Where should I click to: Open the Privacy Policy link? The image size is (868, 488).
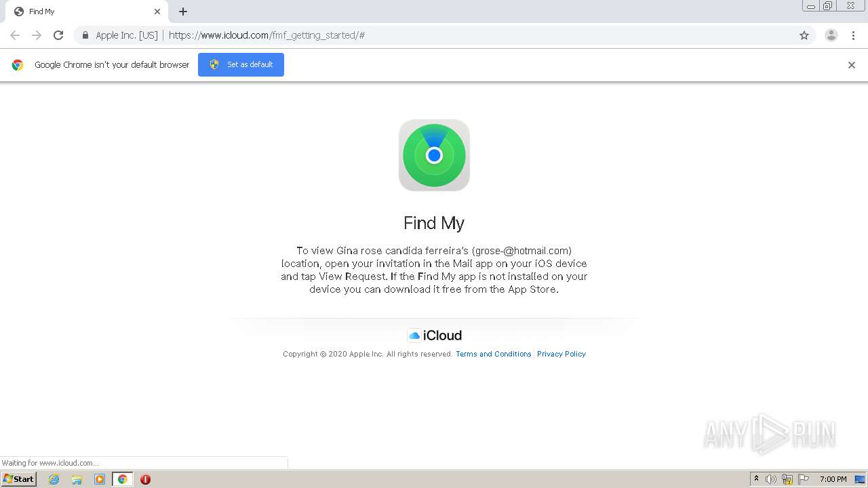tap(561, 354)
